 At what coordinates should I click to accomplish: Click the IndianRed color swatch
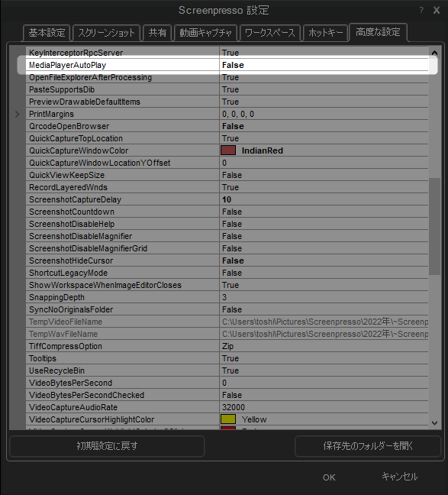228,150
